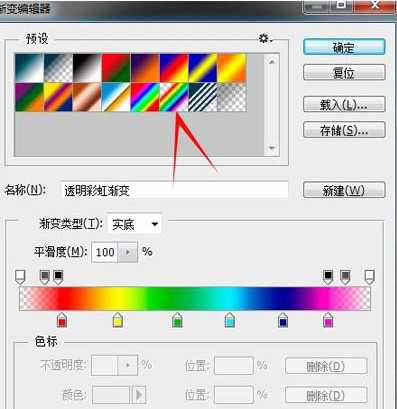The image size is (397, 409).
Task: Select the dark teal to white gradient preset
Action: pyautogui.click(x=29, y=68)
